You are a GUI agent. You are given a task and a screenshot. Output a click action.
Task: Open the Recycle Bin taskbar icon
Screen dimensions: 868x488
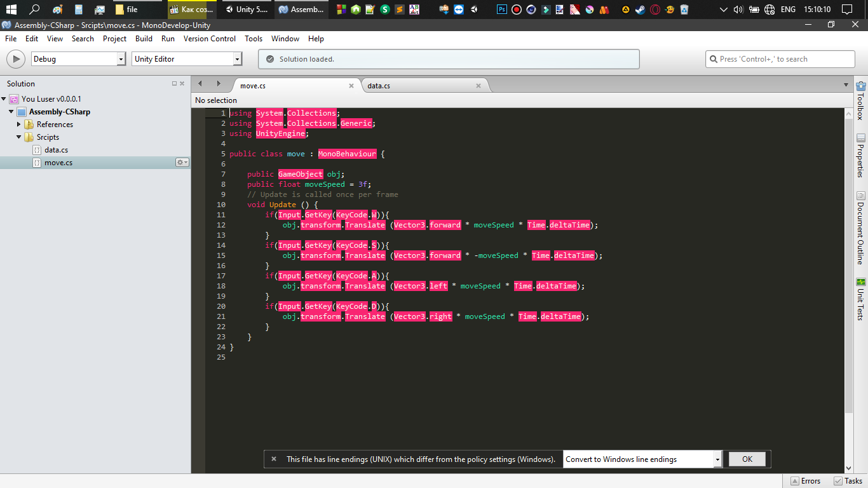coord(684,10)
